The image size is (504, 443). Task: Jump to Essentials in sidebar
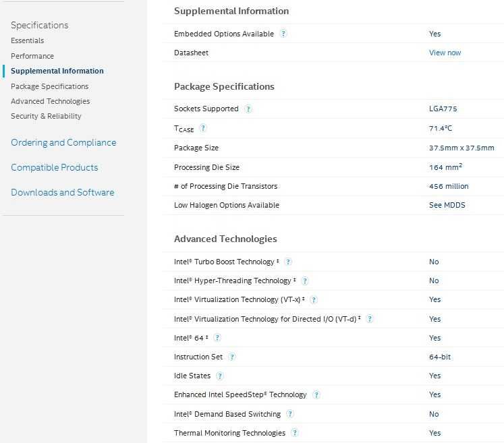click(x=28, y=40)
